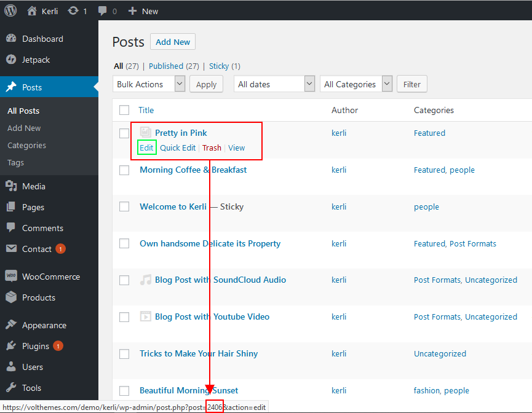Click Post Formats category on SoundCloud row
The image size is (532, 413).
437,280
